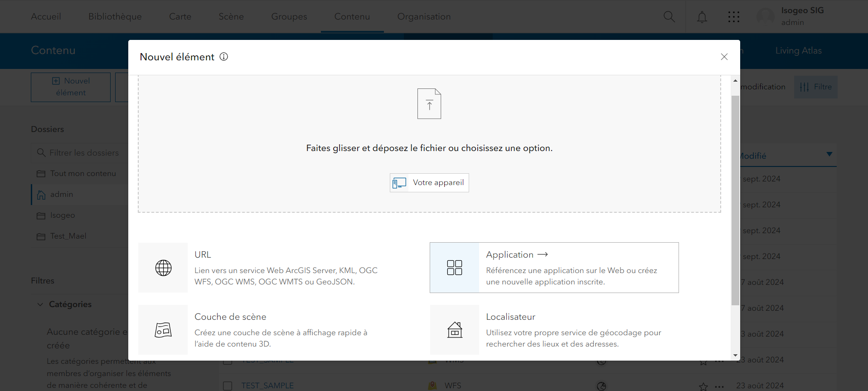Click the folder icon of Isogeo

point(41,215)
